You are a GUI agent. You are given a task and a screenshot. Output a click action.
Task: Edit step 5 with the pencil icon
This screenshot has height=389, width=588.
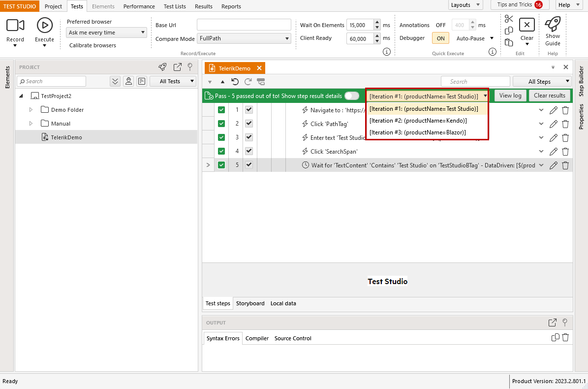pos(553,165)
